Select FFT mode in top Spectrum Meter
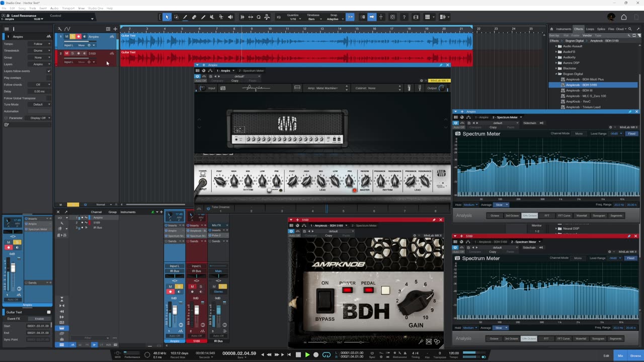 [547, 216]
